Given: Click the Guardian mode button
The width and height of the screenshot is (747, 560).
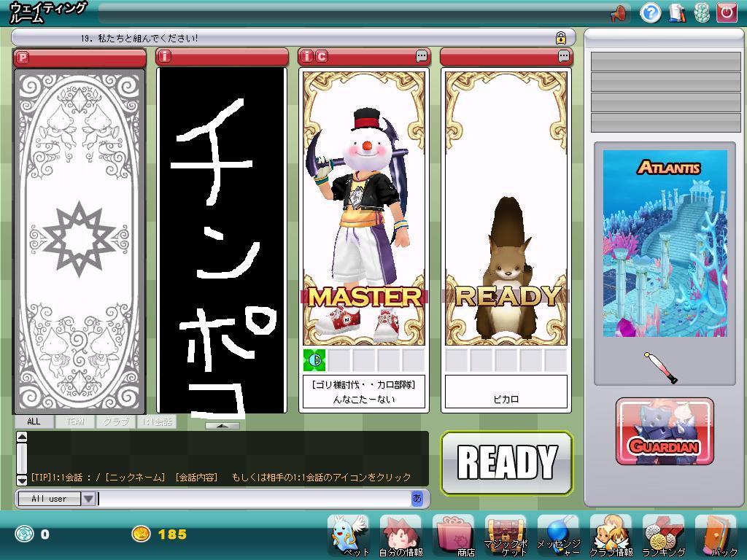Looking at the screenshot, I should pyautogui.click(x=665, y=432).
